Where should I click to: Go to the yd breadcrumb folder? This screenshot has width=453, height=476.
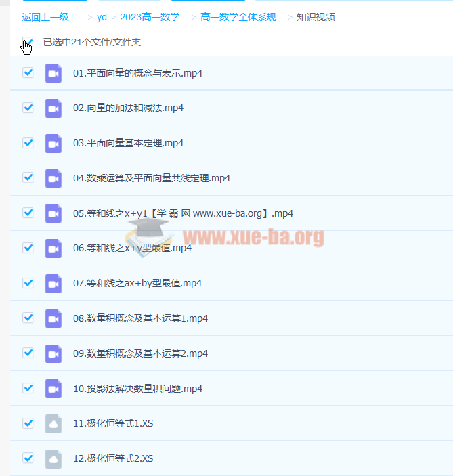102,18
